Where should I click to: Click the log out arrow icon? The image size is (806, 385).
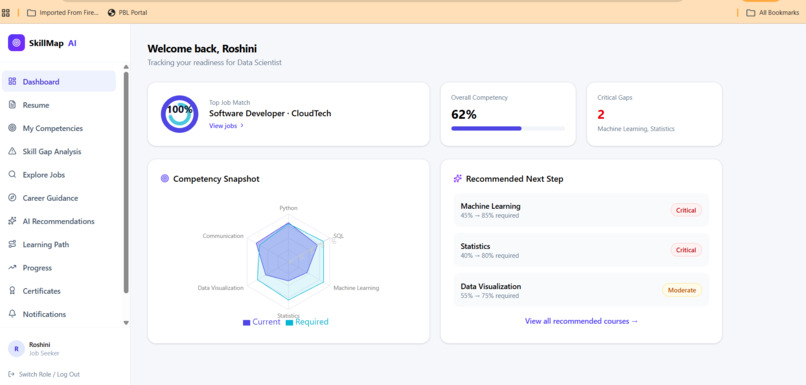[x=12, y=374]
